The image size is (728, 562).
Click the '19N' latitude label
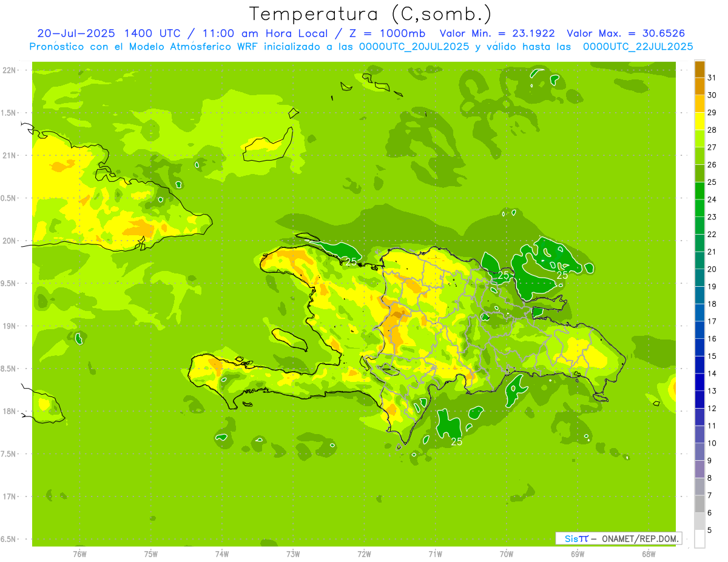coord(8,326)
